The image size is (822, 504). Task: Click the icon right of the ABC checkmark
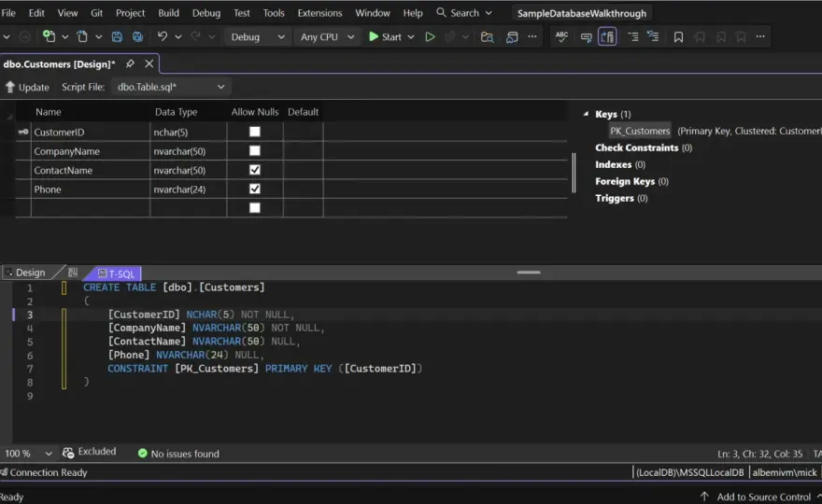coord(586,36)
